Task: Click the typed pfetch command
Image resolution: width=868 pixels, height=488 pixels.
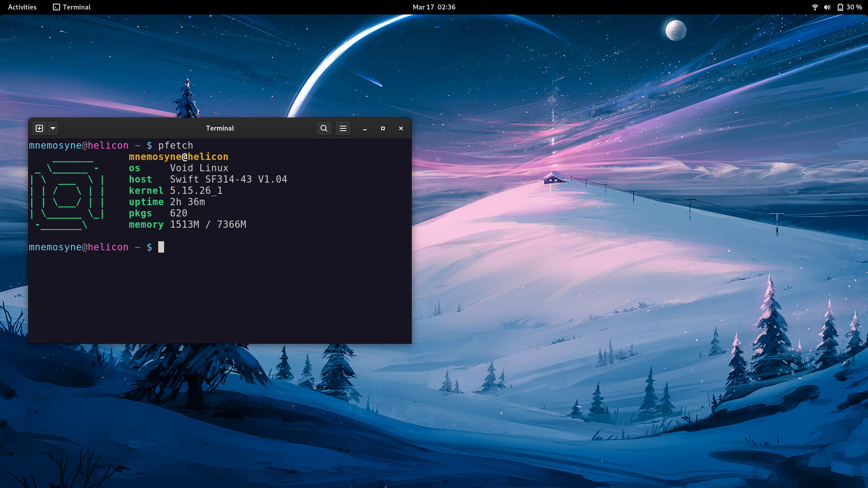Action: 175,145
